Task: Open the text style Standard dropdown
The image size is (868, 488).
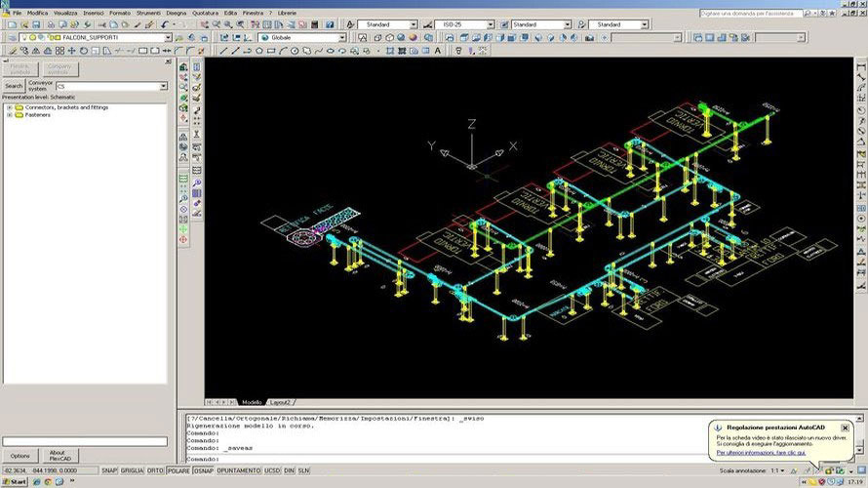Action: 413,25
